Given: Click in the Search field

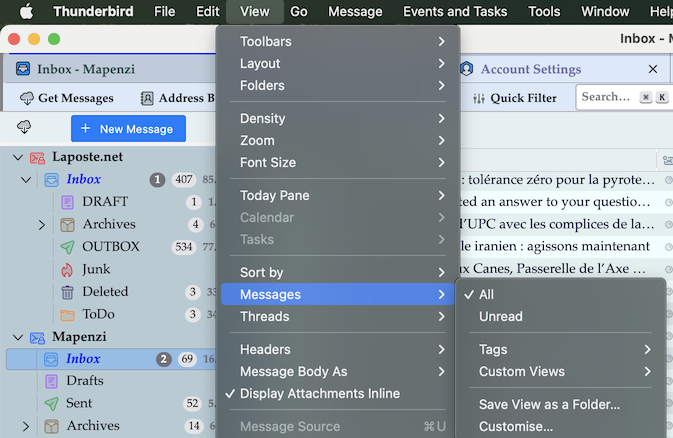Looking at the screenshot, I should [624, 97].
